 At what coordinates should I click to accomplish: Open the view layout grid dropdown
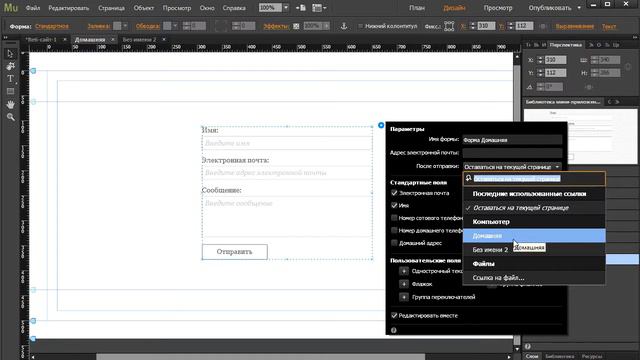coord(319,8)
